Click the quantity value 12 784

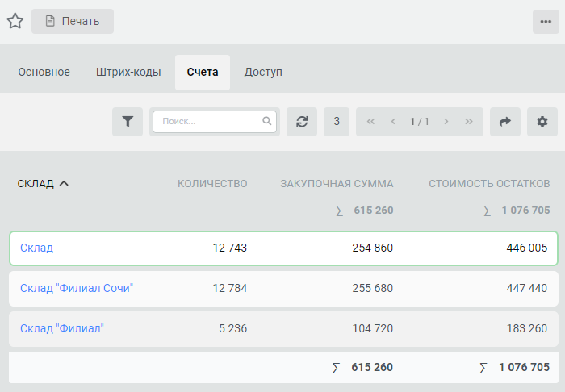[230, 288]
